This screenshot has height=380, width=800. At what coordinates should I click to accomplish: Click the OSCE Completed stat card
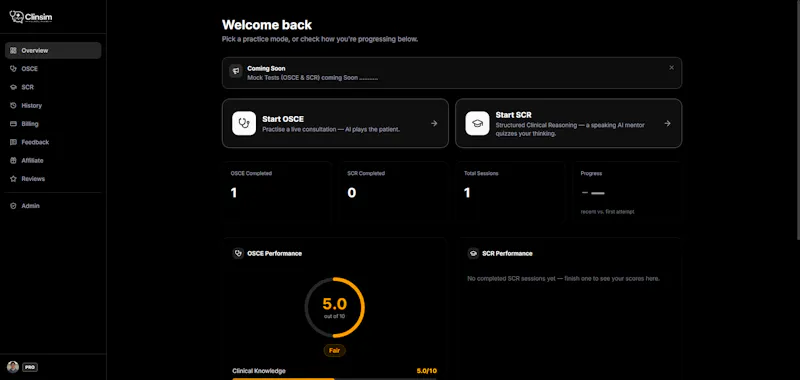tap(277, 193)
